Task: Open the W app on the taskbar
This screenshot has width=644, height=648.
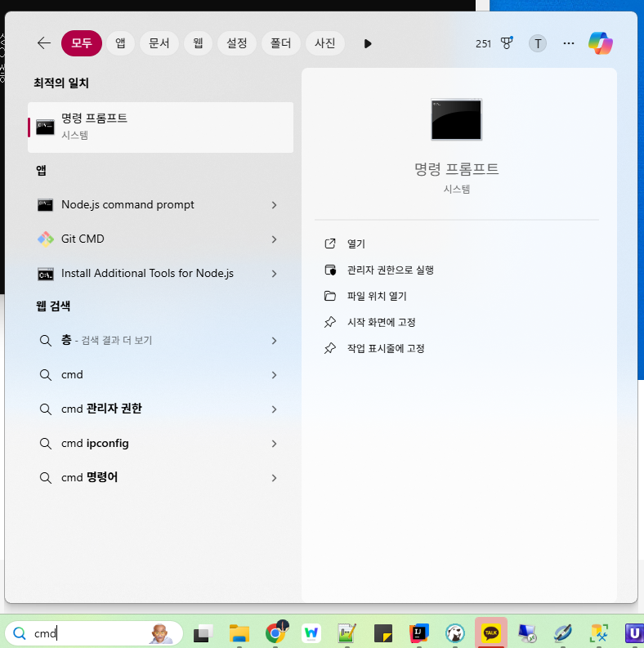Action: coord(311,633)
